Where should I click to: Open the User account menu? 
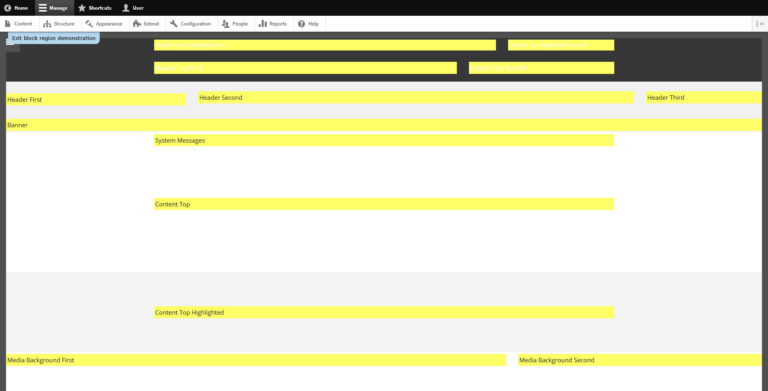pos(133,8)
